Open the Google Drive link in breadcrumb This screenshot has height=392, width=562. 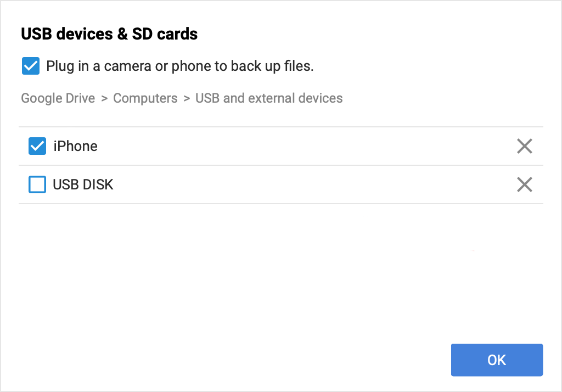[x=58, y=98]
